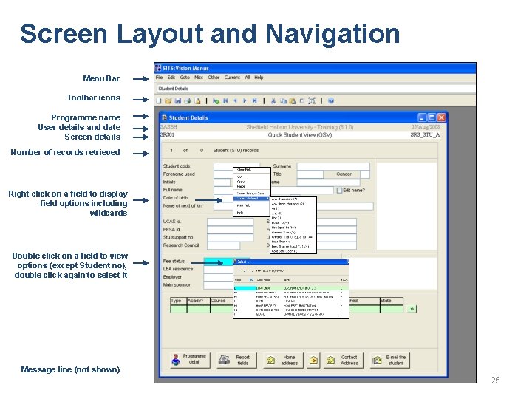Image resolution: width=532 pixels, height=399 pixels.
Task: Click the State column header in table
Action: click(x=392, y=301)
